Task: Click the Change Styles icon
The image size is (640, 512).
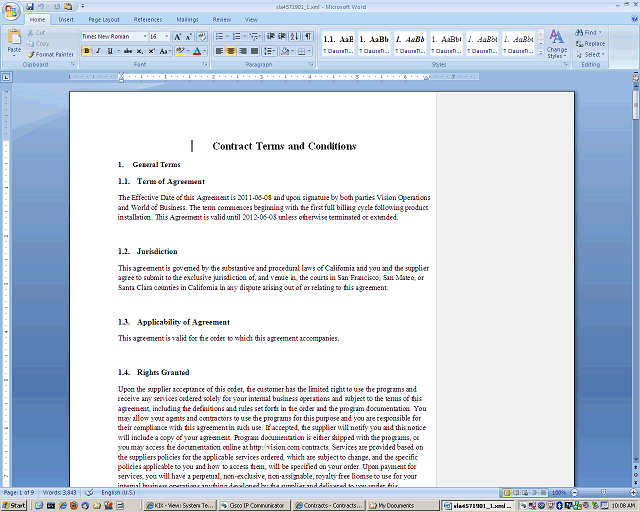Action: 557,44
